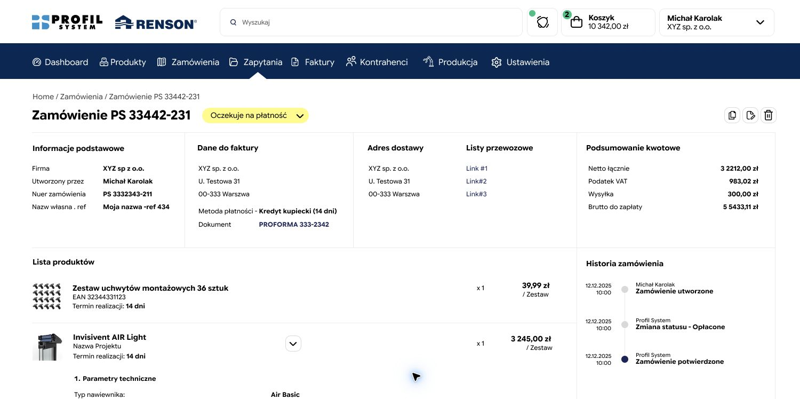Click the 3 245,00 zł price
The height and width of the screenshot is (399, 800).
pyautogui.click(x=531, y=339)
